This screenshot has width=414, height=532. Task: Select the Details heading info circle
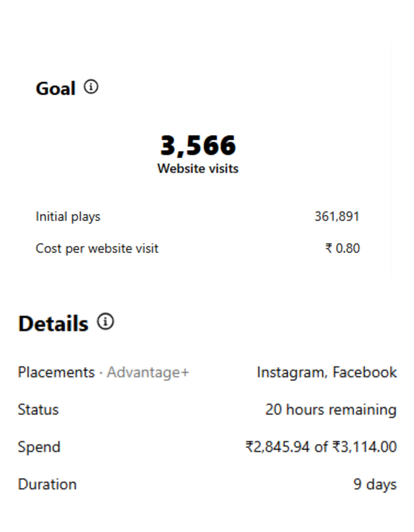coord(105,322)
